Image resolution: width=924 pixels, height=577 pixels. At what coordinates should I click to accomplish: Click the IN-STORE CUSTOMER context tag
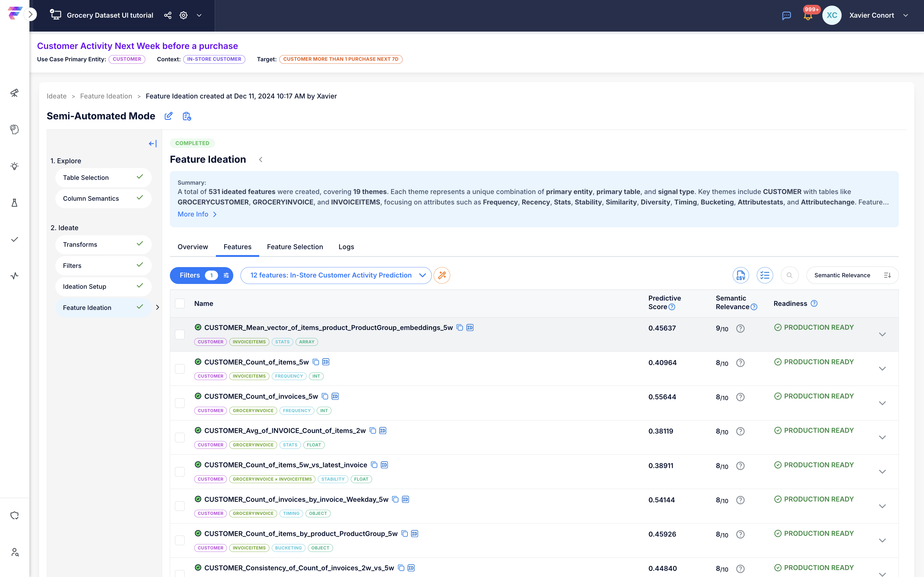pyautogui.click(x=214, y=59)
